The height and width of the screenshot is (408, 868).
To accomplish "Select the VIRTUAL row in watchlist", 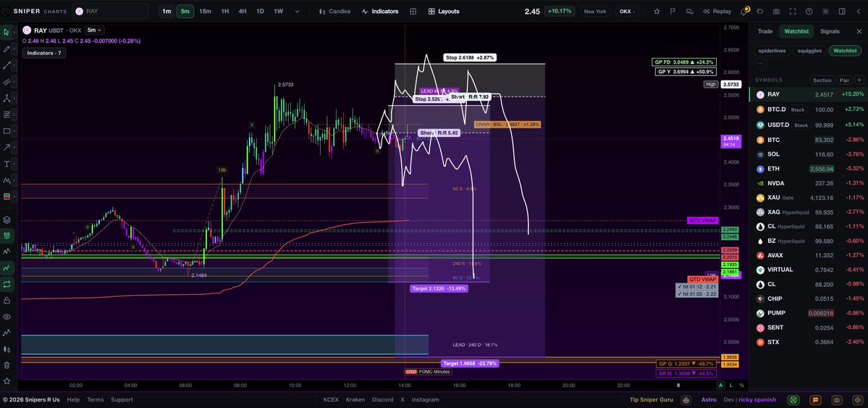I will (x=808, y=270).
